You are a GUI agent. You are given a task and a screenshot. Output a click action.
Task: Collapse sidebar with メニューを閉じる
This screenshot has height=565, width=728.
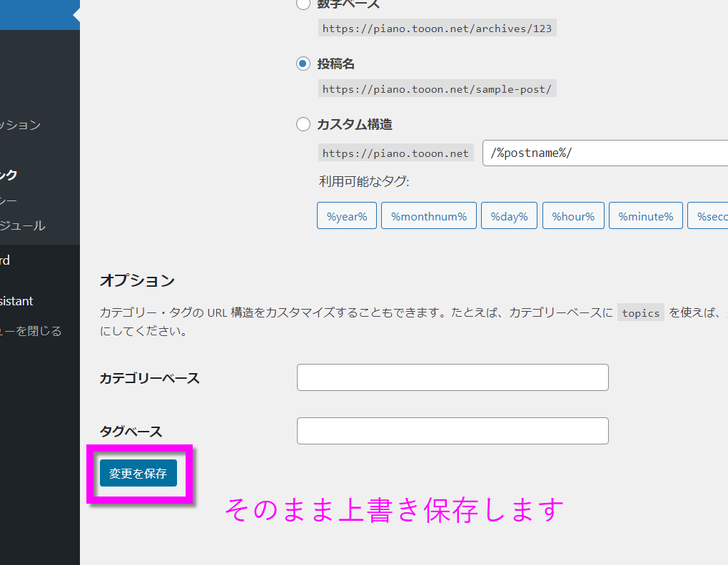click(x=31, y=331)
